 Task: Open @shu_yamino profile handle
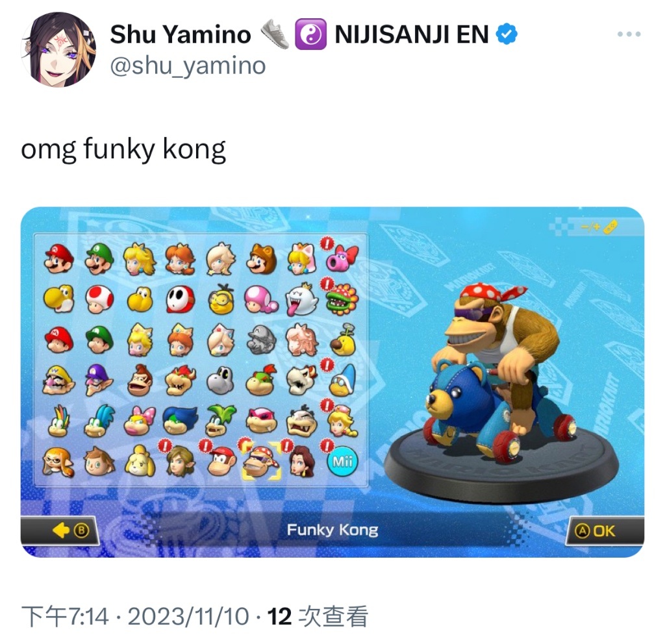click(x=188, y=66)
